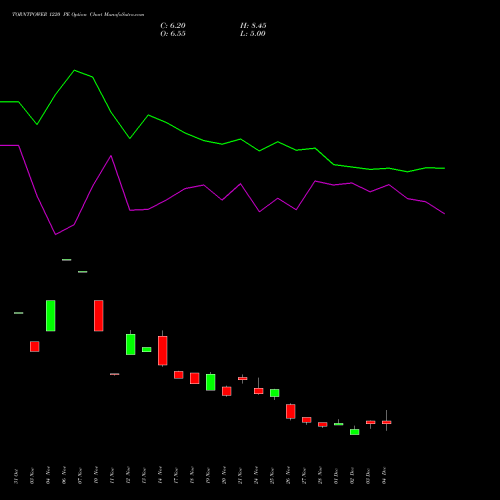Click the peak of the green indicator line
The image size is (500, 500).
click(74, 70)
